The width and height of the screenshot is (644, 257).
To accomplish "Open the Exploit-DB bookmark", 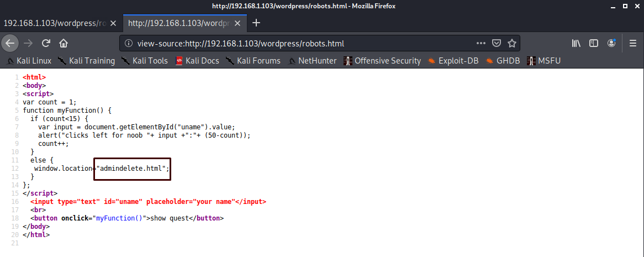I will (453, 61).
